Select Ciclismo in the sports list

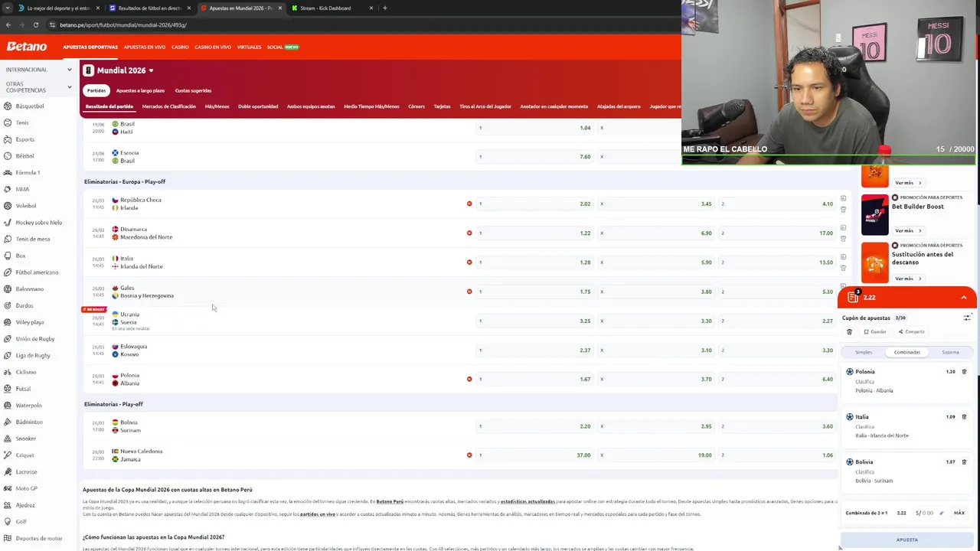click(26, 372)
